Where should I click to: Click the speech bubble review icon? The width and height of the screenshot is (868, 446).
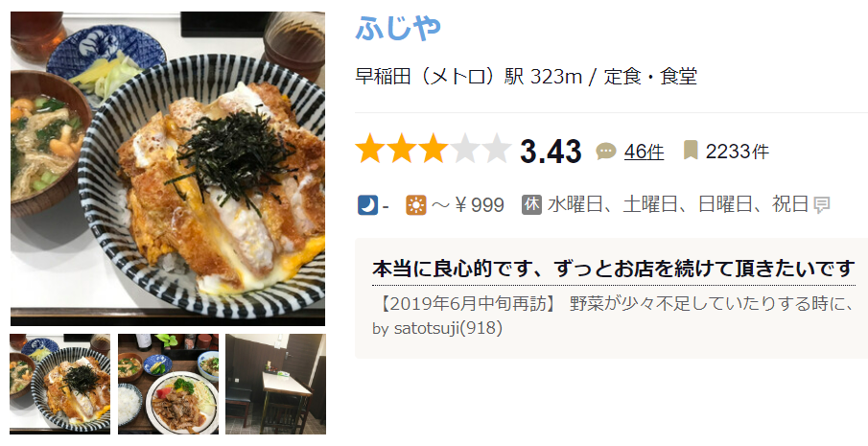606,152
